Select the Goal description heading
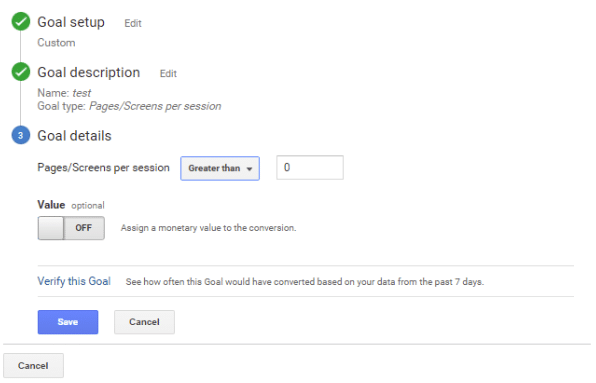 tap(89, 72)
